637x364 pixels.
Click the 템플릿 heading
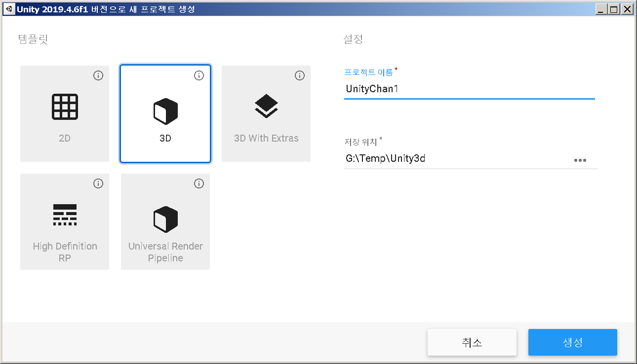(x=33, y=39)
